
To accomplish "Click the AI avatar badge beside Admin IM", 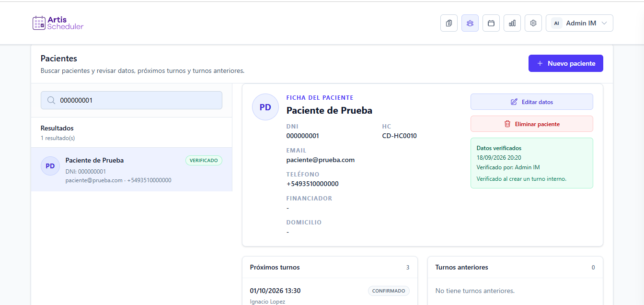I will click(556, 23).
